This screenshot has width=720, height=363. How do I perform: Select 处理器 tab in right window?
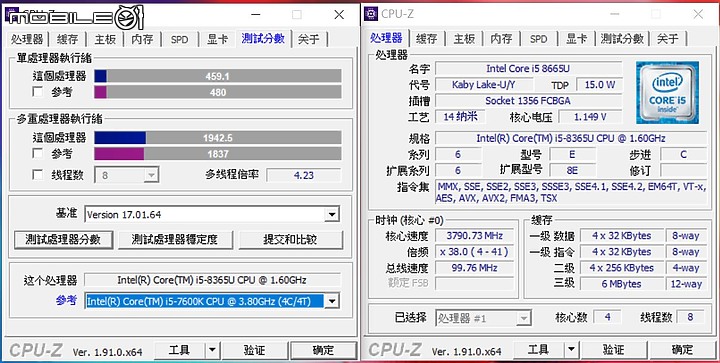coord(387,39)
